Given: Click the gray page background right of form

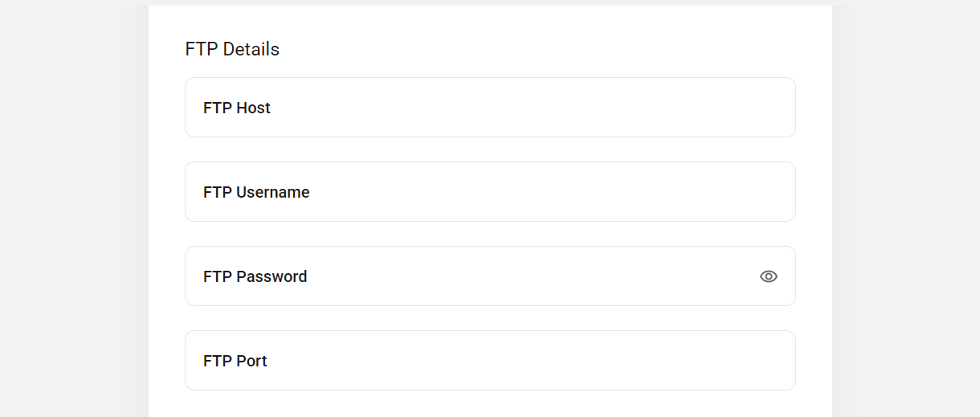Looking at the screenshot, I should (906, 209).
